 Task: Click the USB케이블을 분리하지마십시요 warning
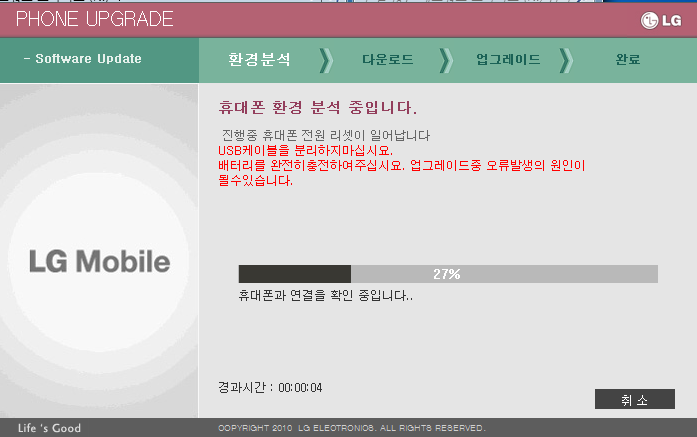click(x=305, y=151)
